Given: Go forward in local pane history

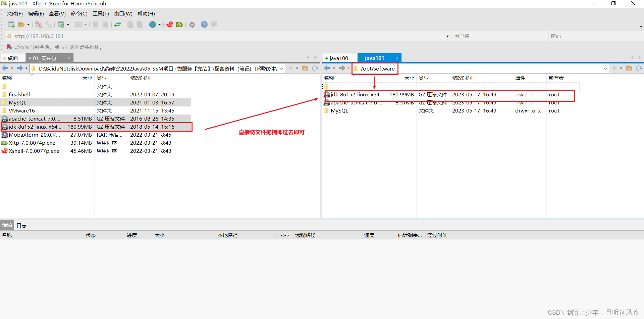Looking at the screenshot, I should coord(20,68).
